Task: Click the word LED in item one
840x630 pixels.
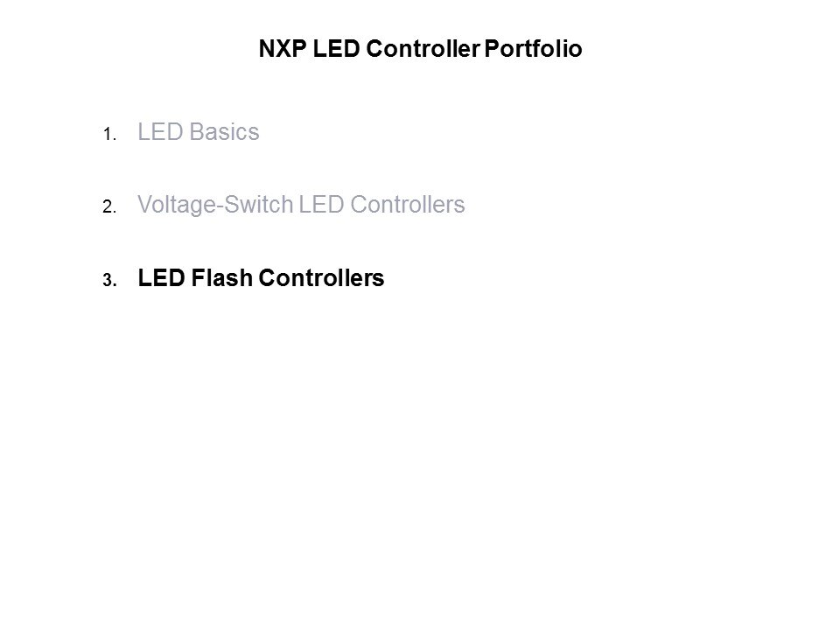Action: point(159,133)
